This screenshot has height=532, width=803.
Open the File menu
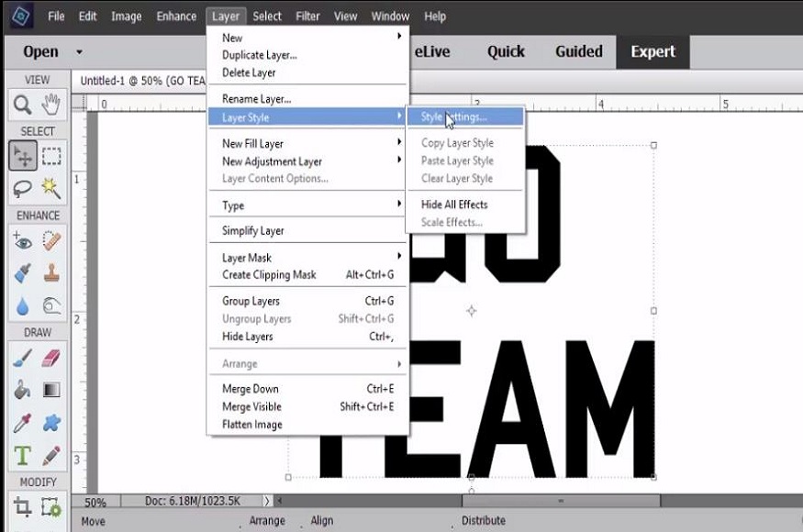click(x=56, y=17)
